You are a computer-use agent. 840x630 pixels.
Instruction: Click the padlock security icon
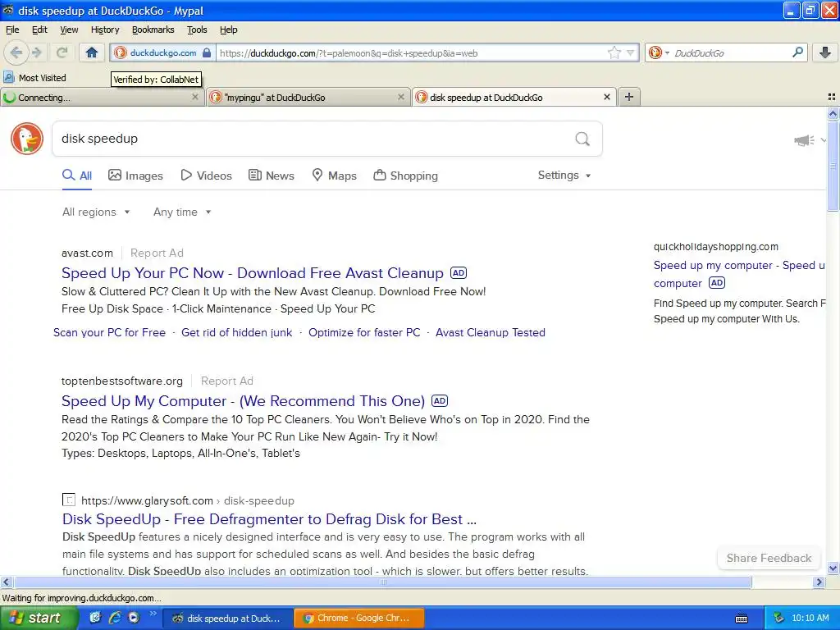[x=207, y=52]
